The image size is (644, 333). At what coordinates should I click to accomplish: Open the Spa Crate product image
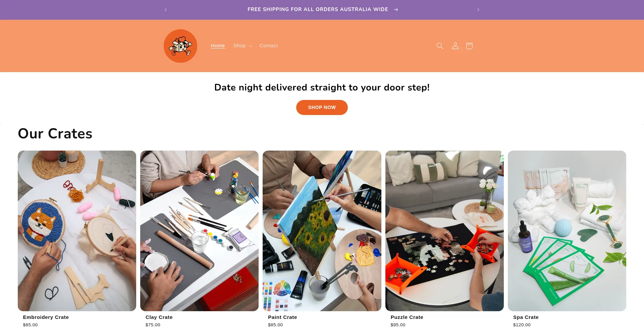567,231
